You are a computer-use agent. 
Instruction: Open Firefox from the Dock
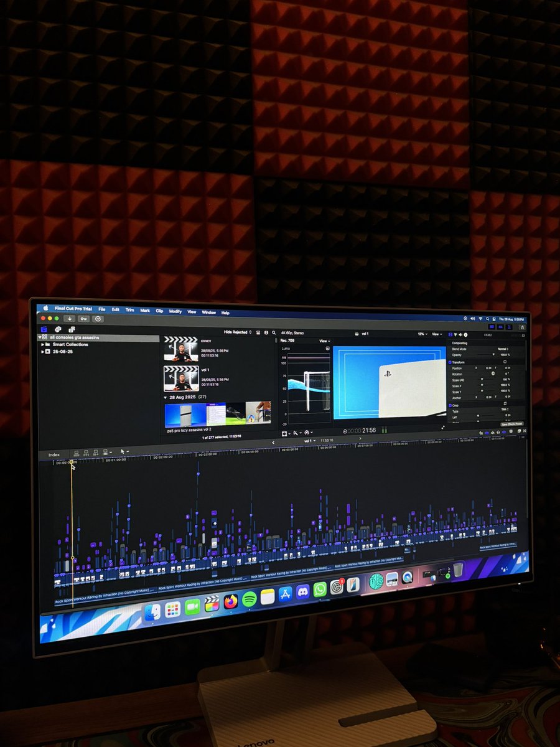pos(231,601)
